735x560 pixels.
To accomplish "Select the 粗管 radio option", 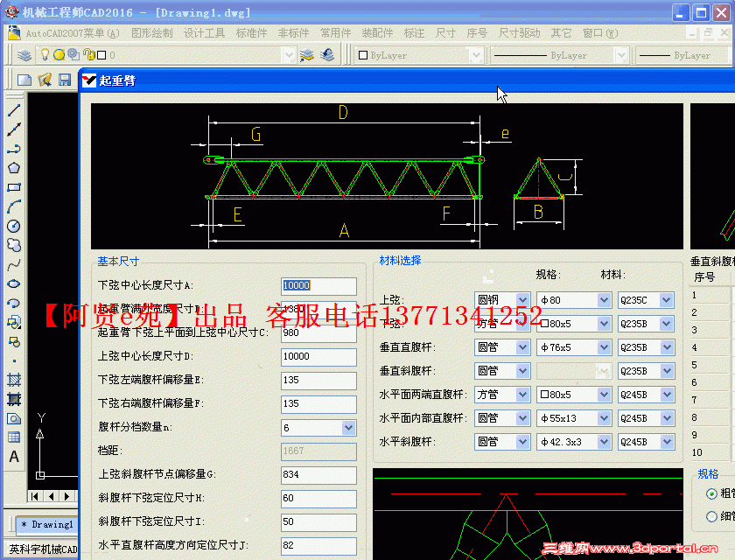I will click(x=711, y=493).
